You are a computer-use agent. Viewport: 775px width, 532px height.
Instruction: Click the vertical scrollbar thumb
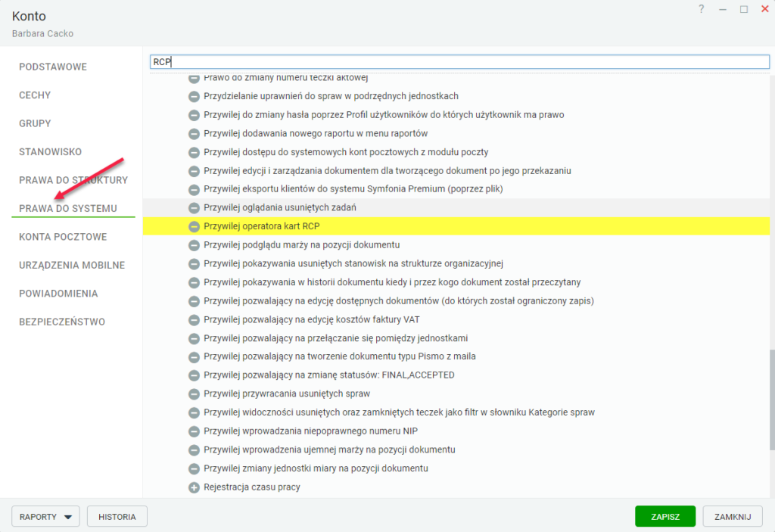(772, 400)
